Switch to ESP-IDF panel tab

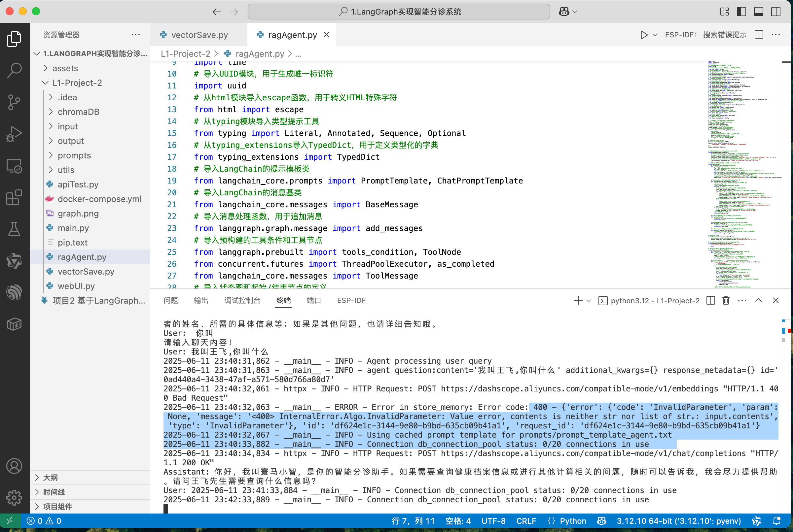[x=351, y=300]
